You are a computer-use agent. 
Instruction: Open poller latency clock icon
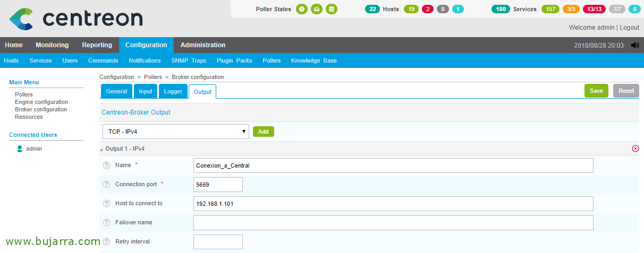coord(302,9)
